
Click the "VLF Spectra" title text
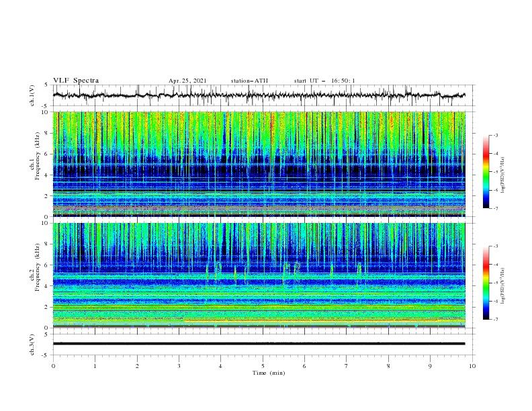pos(76,81)
